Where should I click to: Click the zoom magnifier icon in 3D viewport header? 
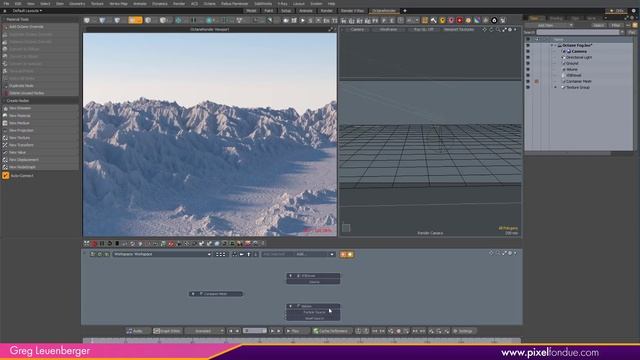(498, 29)
